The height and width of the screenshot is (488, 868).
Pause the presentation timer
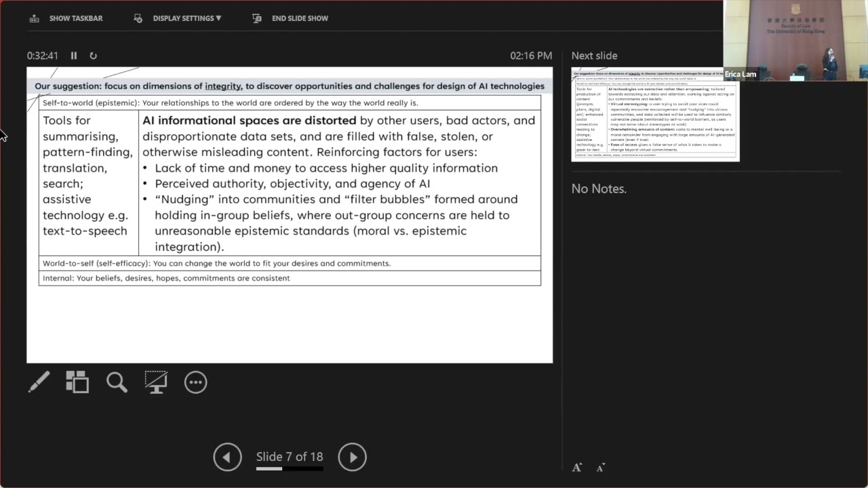point(74,56)
